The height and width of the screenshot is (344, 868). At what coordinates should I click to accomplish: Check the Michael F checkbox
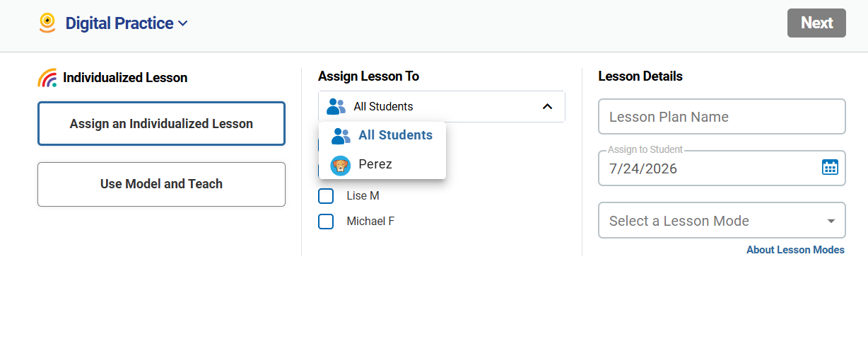pyautogui.click(x=326, y=222)
